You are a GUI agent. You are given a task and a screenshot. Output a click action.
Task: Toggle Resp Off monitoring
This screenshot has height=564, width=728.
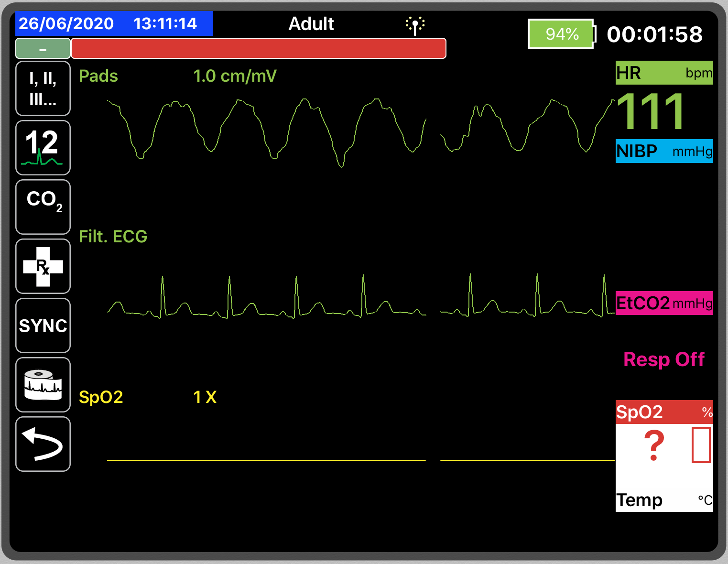click(x=663, y=359)
